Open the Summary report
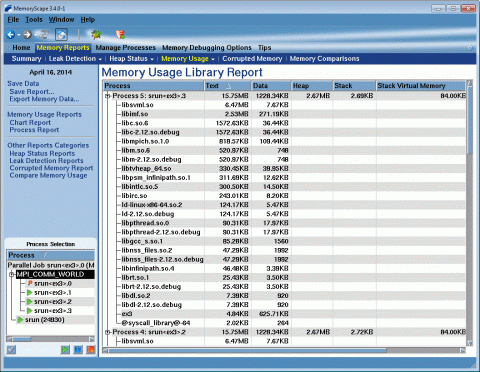This screenshot has height=372, width=480. click(26, 59)
